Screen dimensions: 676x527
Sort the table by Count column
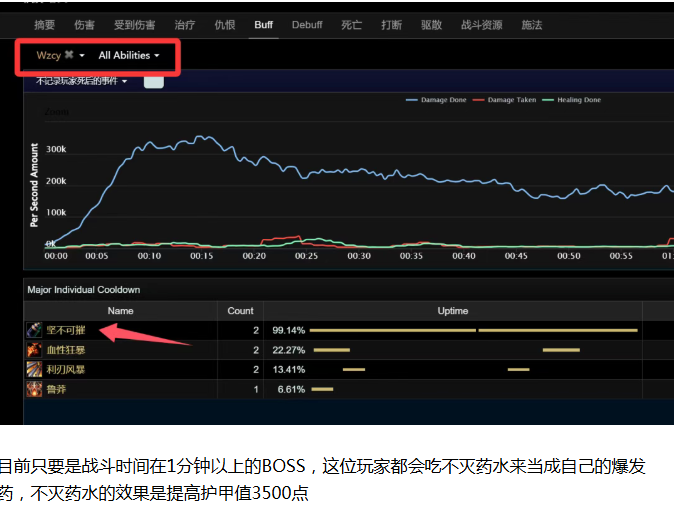point(241,311)
